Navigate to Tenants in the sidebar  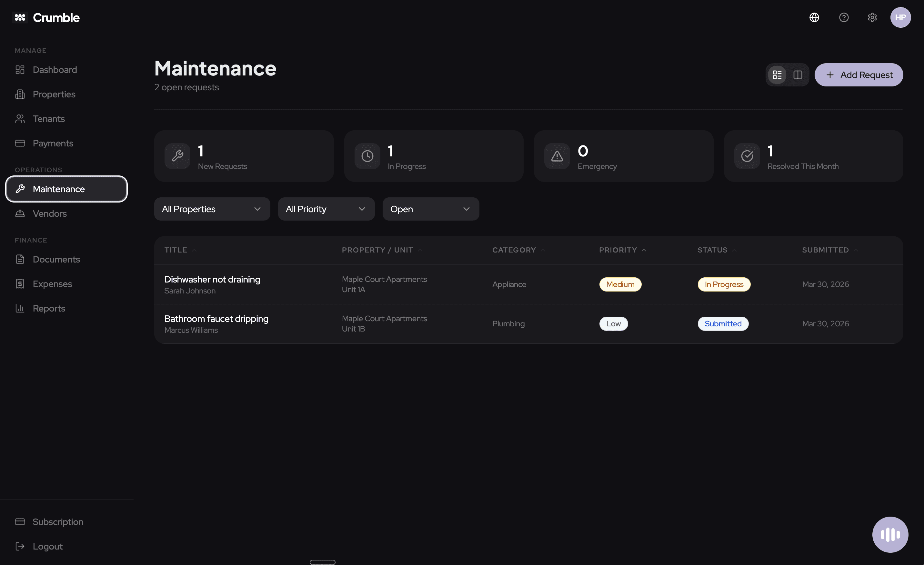click(48, 119)
